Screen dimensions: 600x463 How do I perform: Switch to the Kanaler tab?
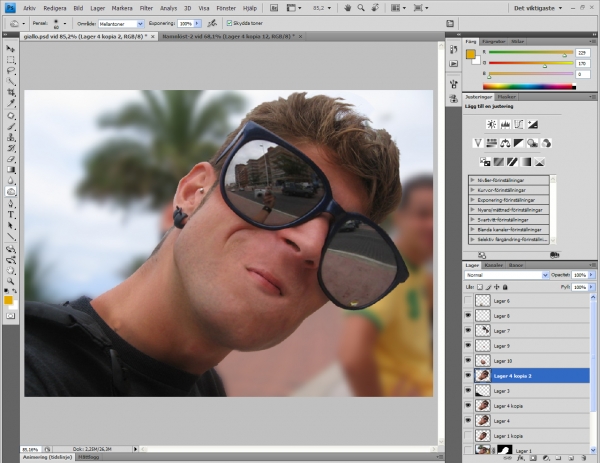tap(493, 265)
